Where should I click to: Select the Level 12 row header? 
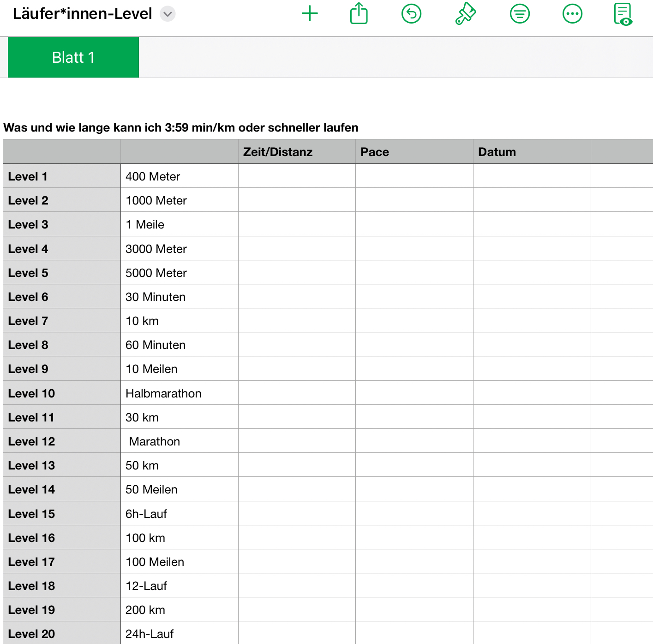click(x=62, y=441)
